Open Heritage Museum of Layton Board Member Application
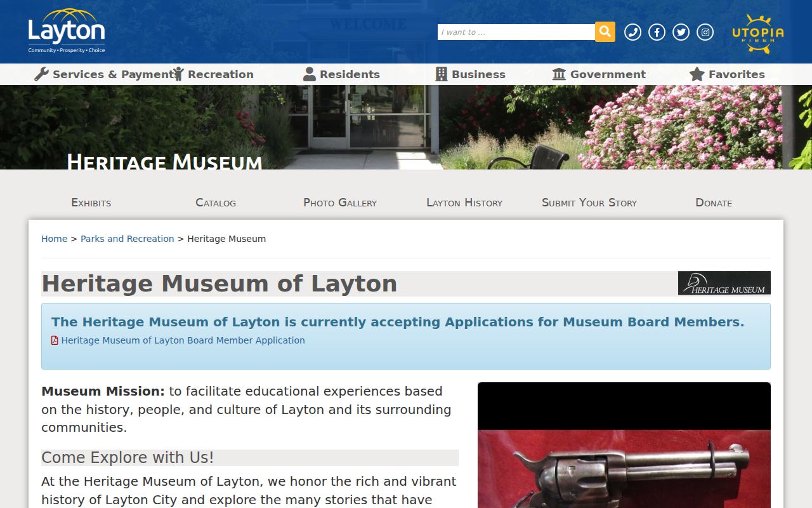This screenshot has height=508, width=812. coord(183,340)
